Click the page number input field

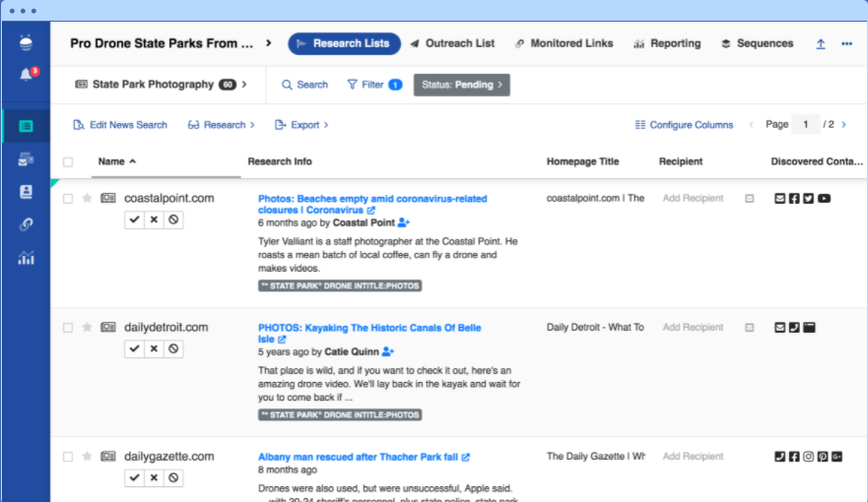(x=806, y=124)
